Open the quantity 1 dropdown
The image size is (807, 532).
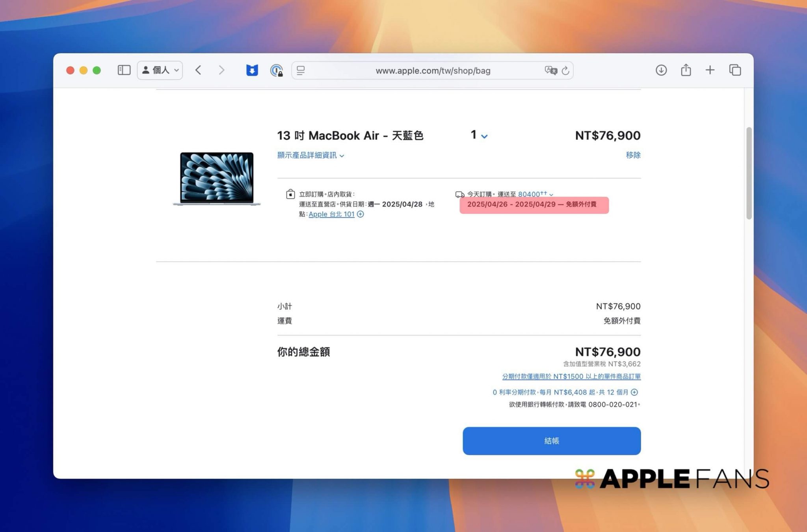(479, 135)
